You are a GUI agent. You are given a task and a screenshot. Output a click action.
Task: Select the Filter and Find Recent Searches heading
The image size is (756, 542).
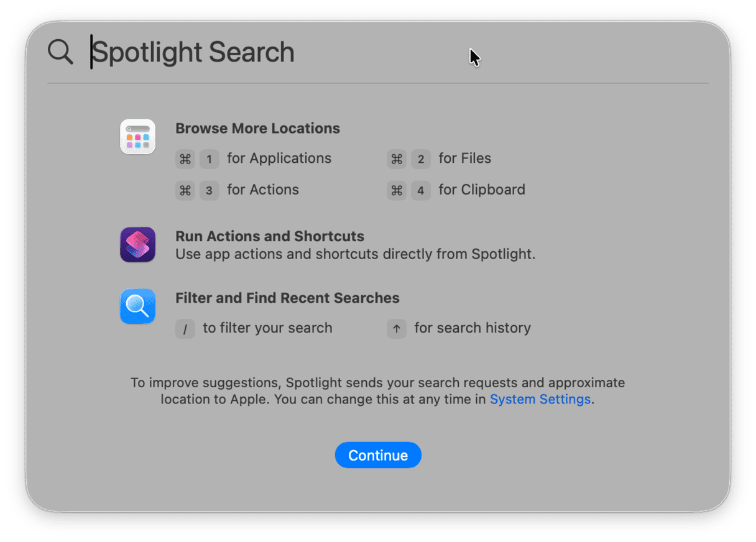click(287, 298)
